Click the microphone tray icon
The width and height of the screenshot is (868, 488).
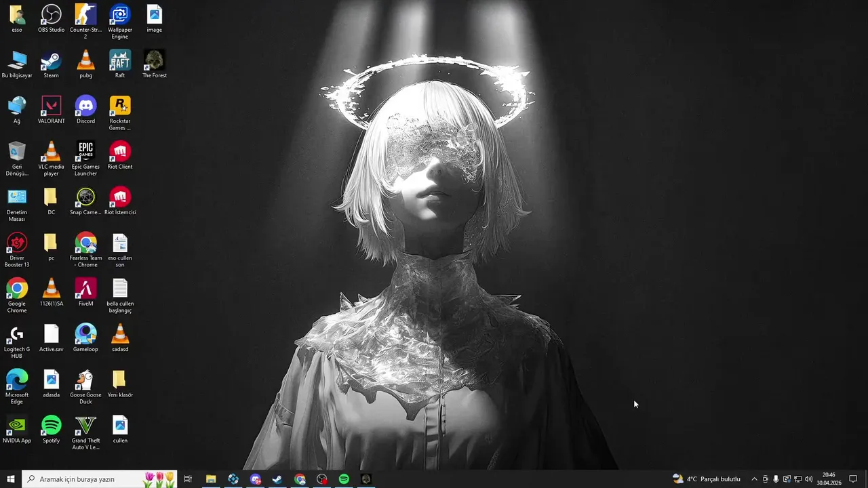coord(776,479)
